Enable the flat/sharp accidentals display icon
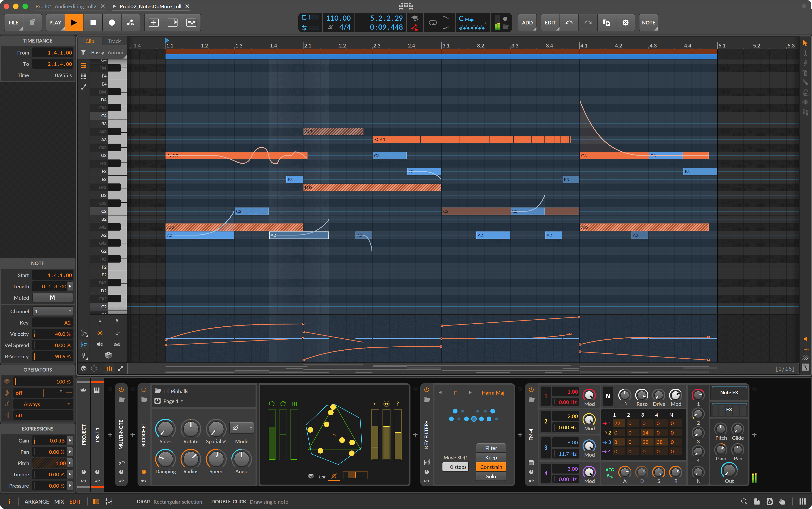Screen dimensions: 812x509 (84, 344)
